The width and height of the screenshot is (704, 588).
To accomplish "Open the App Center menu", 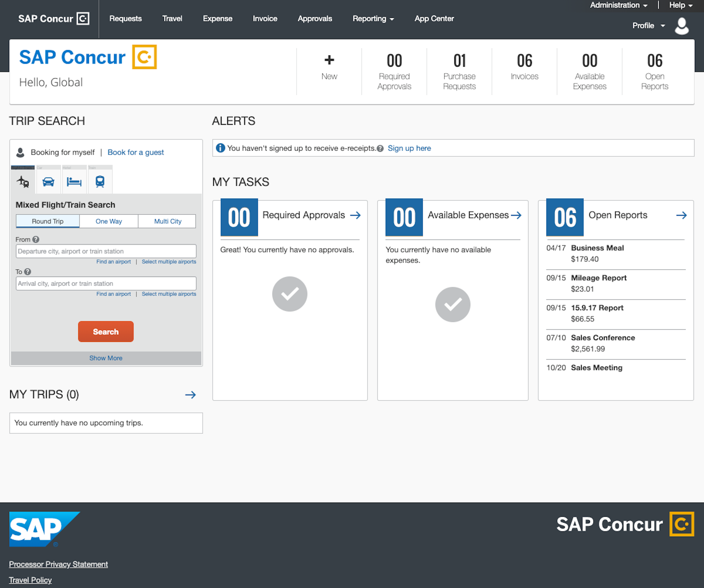I will click(434, 19).
